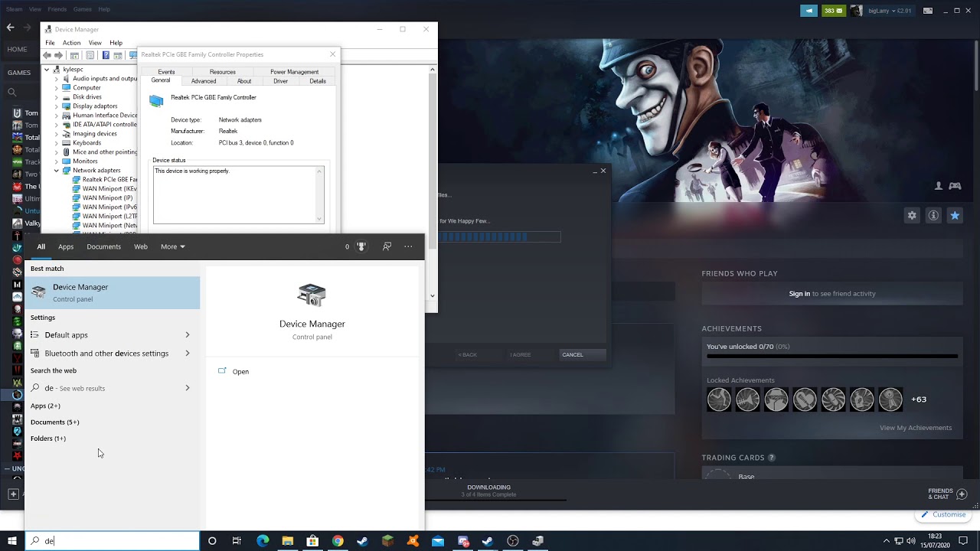Open Friends & Chat in Steam
980x551 pixels.
[947, 494]
